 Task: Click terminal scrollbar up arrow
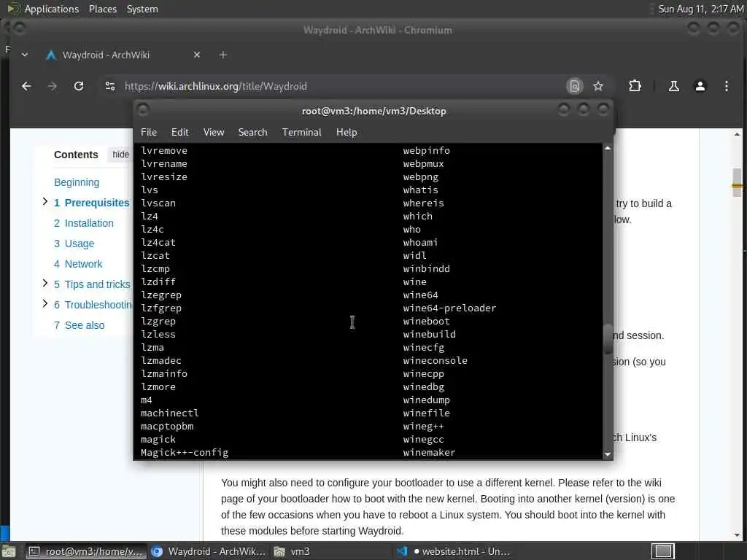tap(608, 149)
